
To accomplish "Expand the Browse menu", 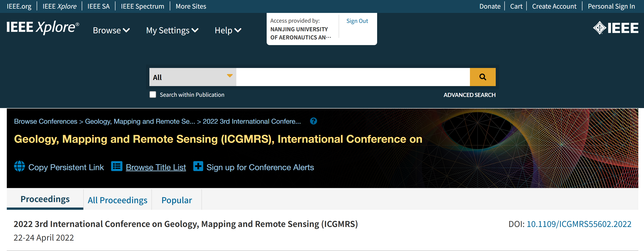I will 111,30.
